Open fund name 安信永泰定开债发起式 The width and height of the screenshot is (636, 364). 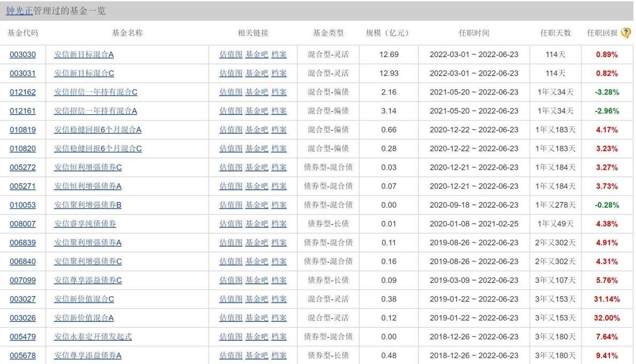click(x=93, y=337)
